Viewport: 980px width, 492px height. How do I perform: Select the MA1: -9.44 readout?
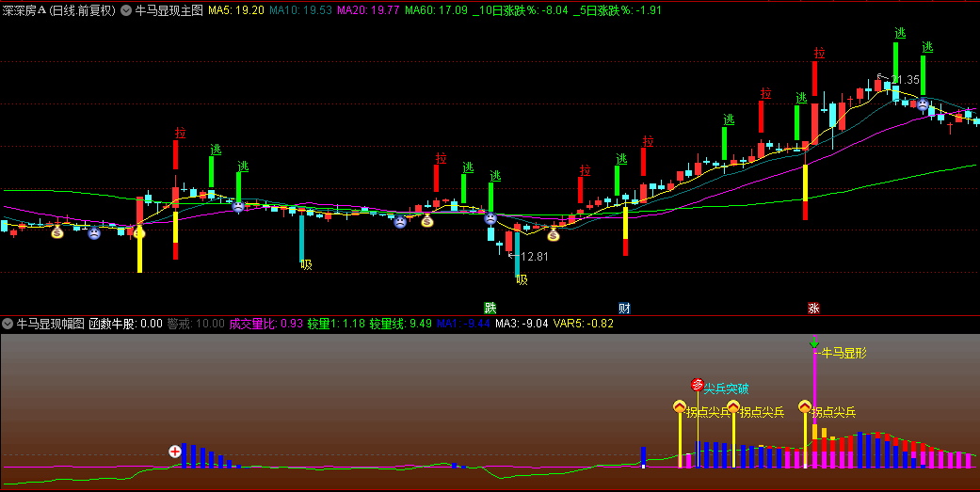(463, 324)
